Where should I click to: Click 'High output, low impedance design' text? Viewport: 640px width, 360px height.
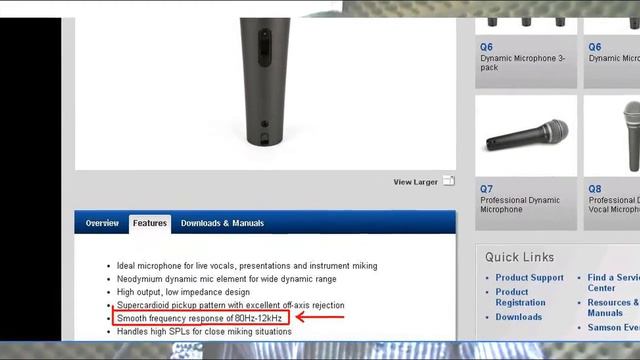point(183,292)
